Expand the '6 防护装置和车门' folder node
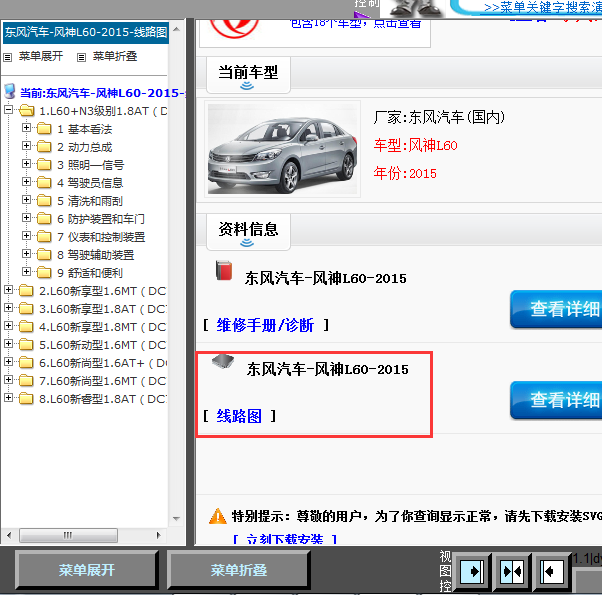This screenshot has width=602, height=595. (26, 218)
